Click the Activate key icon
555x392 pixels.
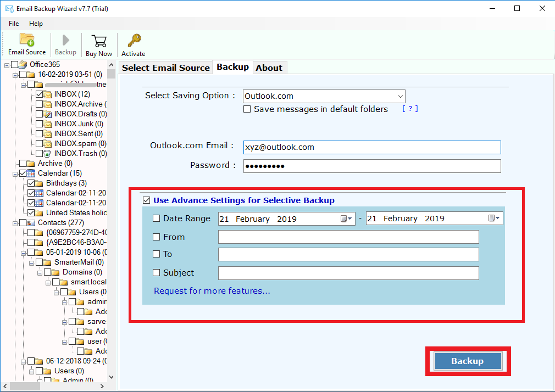[x=134, y=40]
